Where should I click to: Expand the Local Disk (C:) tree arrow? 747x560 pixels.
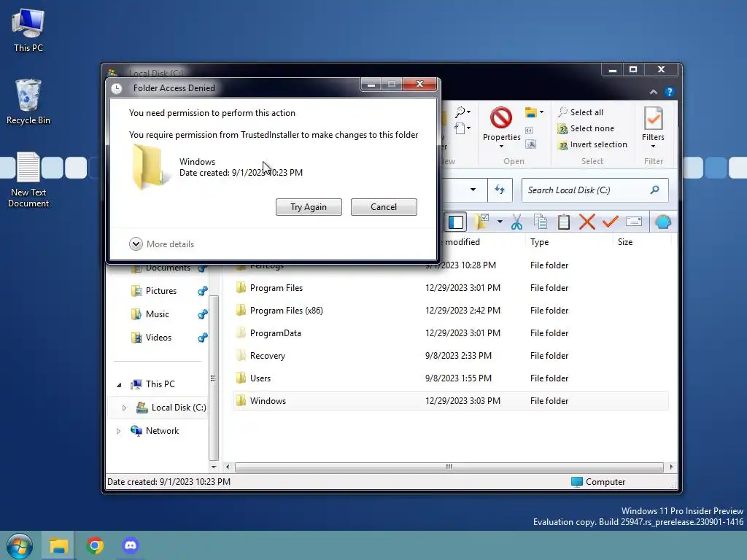pyautogui.click(x=124, y=408)
